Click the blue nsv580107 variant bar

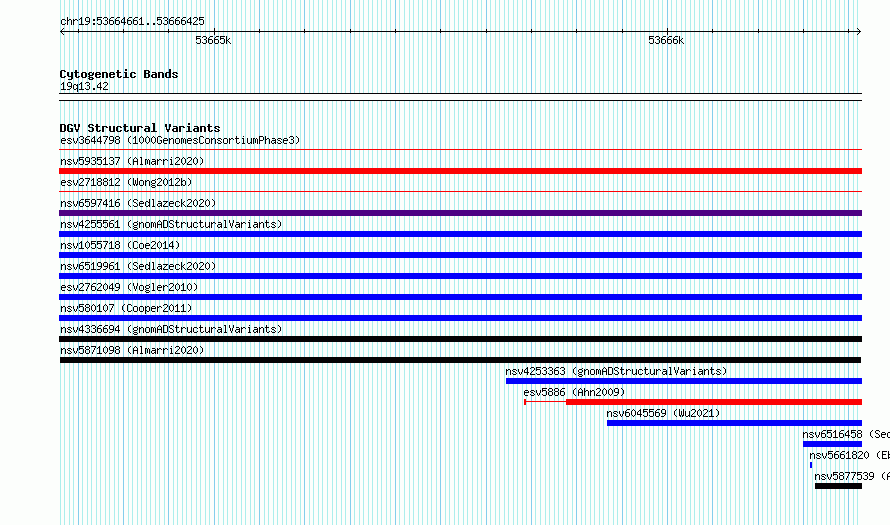(x=460, y=318)
